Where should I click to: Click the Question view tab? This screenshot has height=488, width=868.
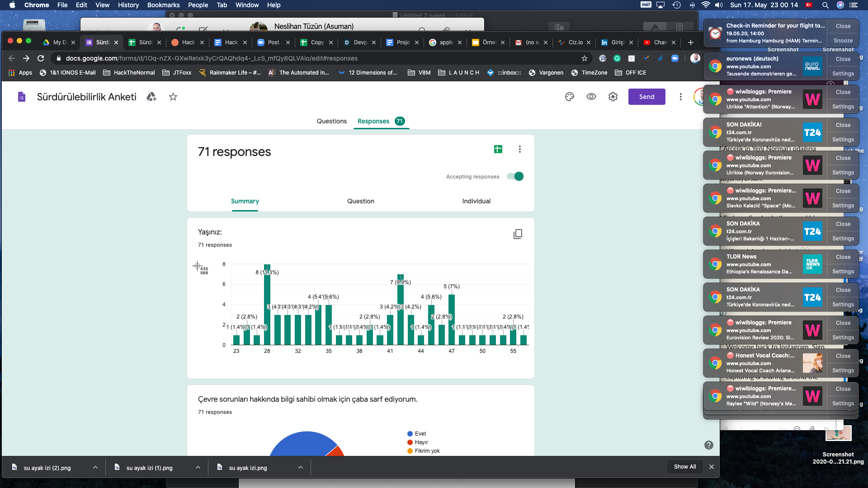click(x=360, y=201)
